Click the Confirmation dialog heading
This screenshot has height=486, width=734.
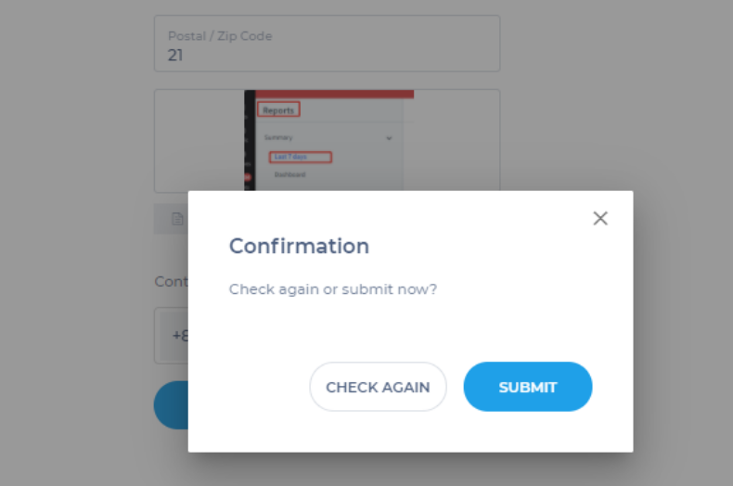coord(299,246)
